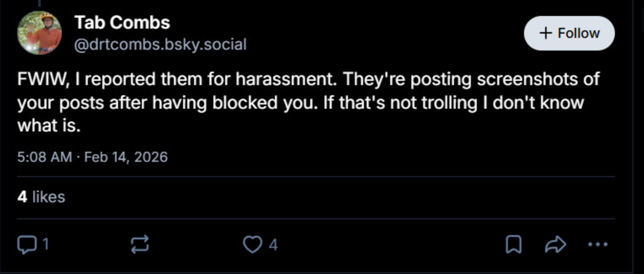Viewport: 644px width, 274px height.
Task: Click the plus sign in the Follow button
Action: click(x=546, y=33)
